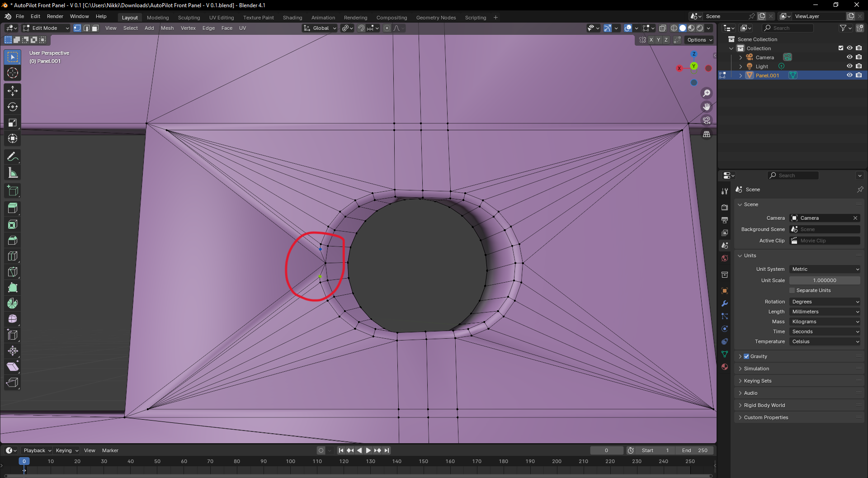Open the Rotation units dropdown
Viewport: 868px width, 478px height.
pos(825,302)
